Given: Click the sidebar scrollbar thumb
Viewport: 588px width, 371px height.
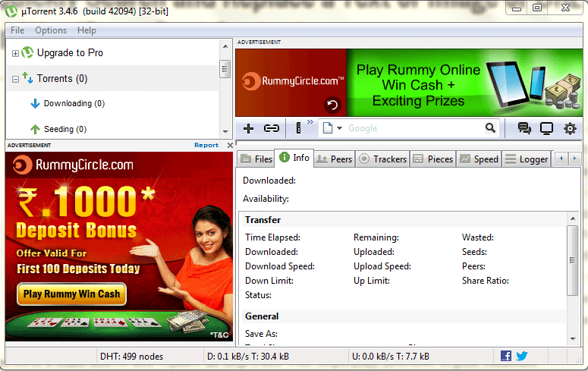Looking at the screenshot, I should click(225, 69).
